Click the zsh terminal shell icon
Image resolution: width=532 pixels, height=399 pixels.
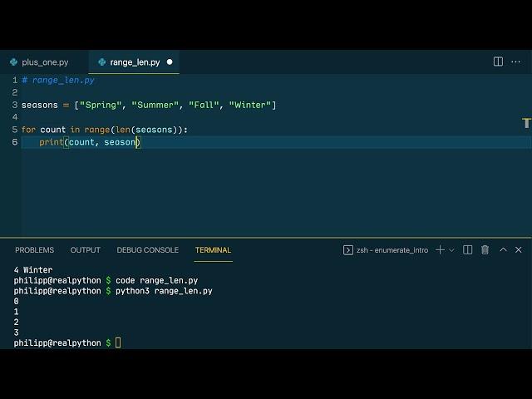(x=348, y=250)
